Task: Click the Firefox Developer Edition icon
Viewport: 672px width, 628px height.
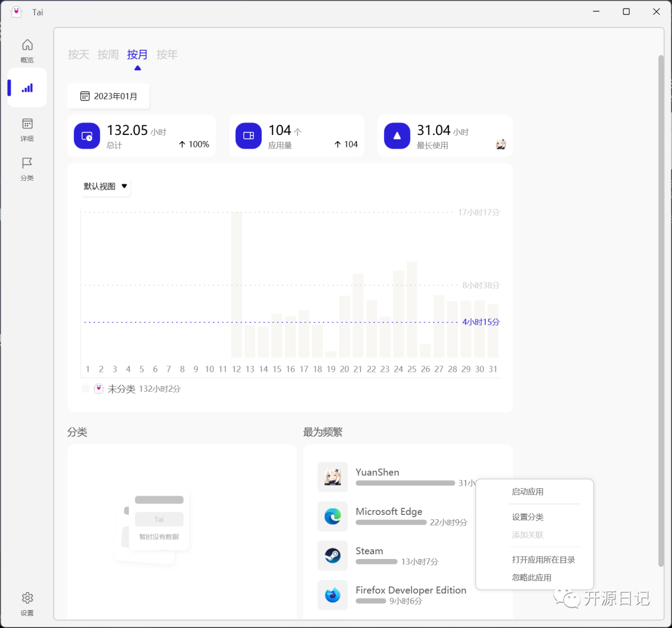Action: 333,595
